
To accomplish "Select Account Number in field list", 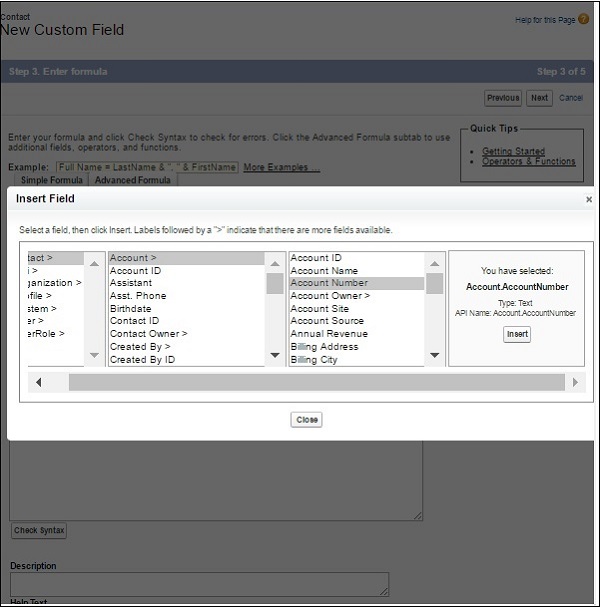I will 329,283.
